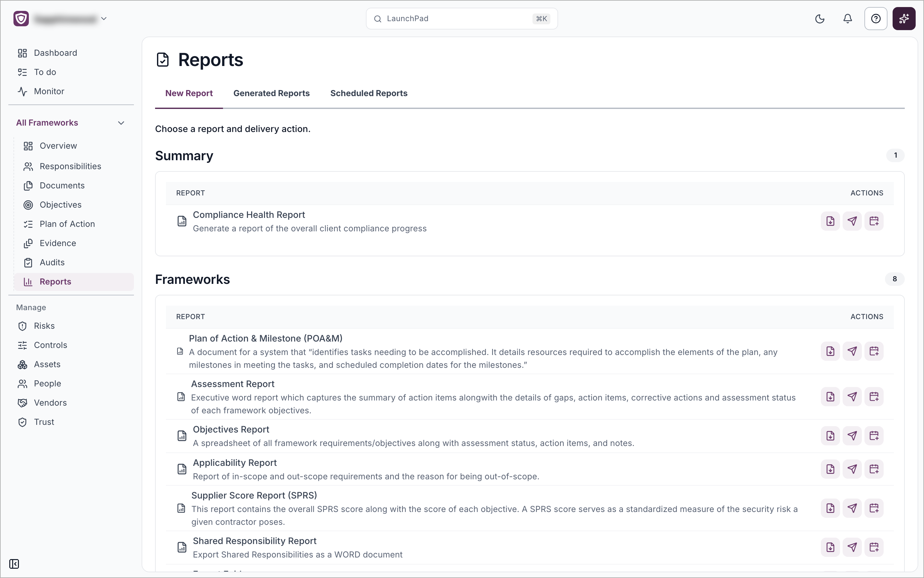Collapse the All Frameworks section chevron
This screenshot has height=578, width=924.
pos(121,123)
